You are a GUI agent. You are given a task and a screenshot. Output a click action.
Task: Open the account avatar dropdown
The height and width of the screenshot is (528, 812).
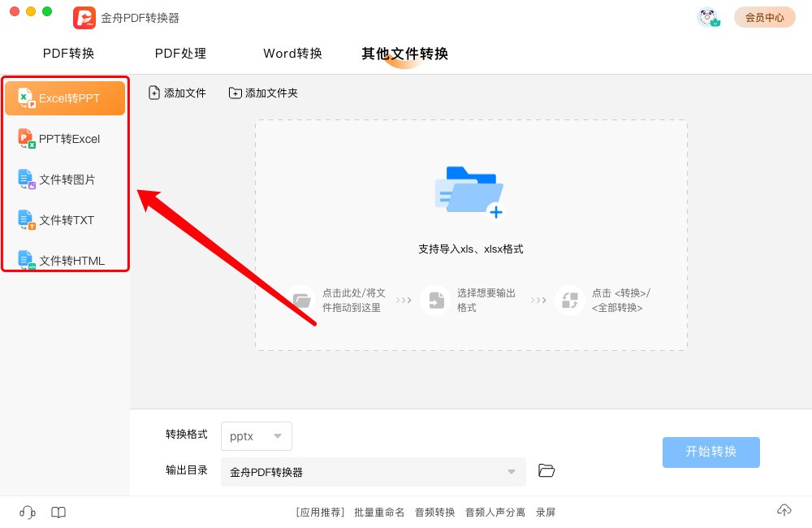709,16
